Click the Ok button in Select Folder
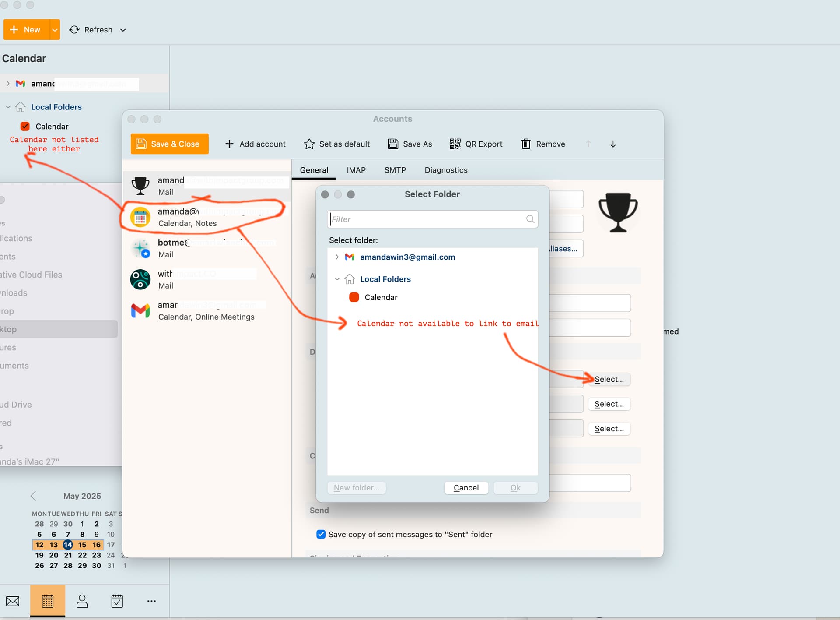 (x=515, y=488)
